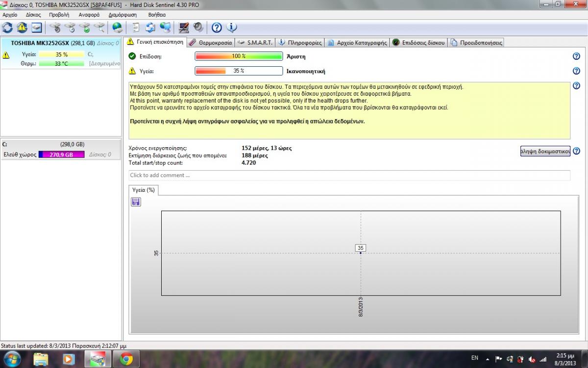This screenshot has width=588, height=368.
Task: Click the 'Click to add comment' field
Action: (349, 175)
